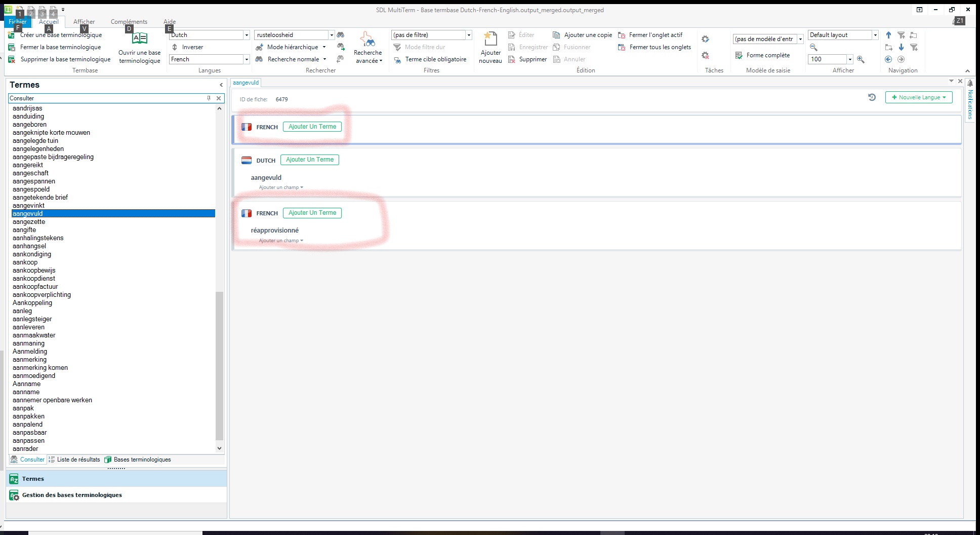Click Ajouter Un Terme in the DUTCH section
The height and width of the screenshot is (535, 980).
[310, 160]
